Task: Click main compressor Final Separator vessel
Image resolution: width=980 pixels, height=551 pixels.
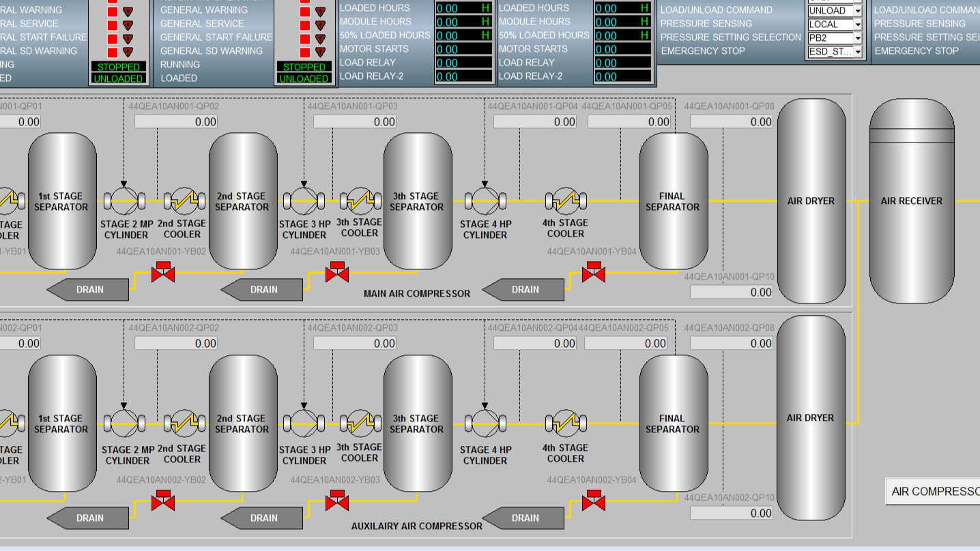Action: [673, 201]
